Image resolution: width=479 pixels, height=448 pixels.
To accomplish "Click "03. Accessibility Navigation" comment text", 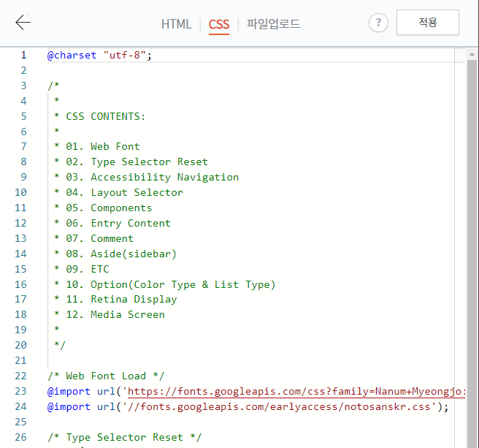I will [153, 177].
